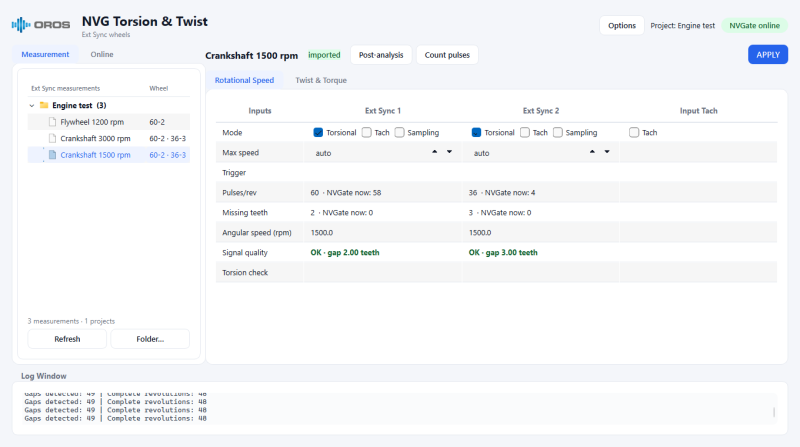Click the Crankshaft 1500 rpm title heading

tap(251, 55)
